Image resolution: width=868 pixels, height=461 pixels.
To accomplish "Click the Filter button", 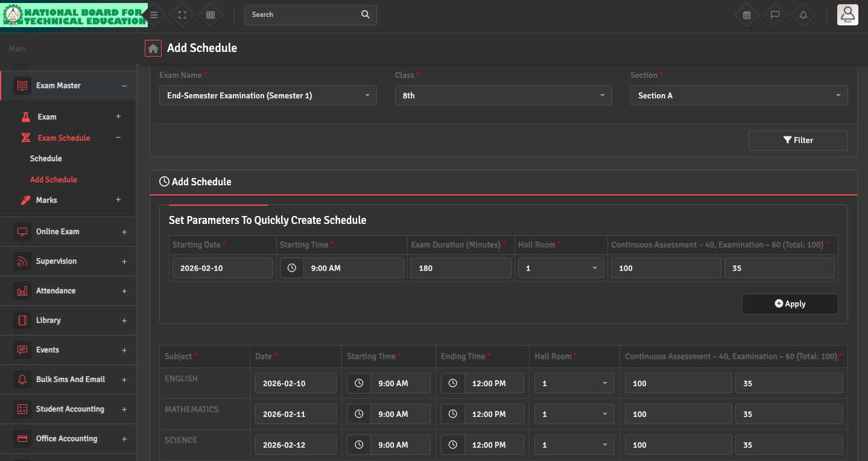I will pos(797,140).
